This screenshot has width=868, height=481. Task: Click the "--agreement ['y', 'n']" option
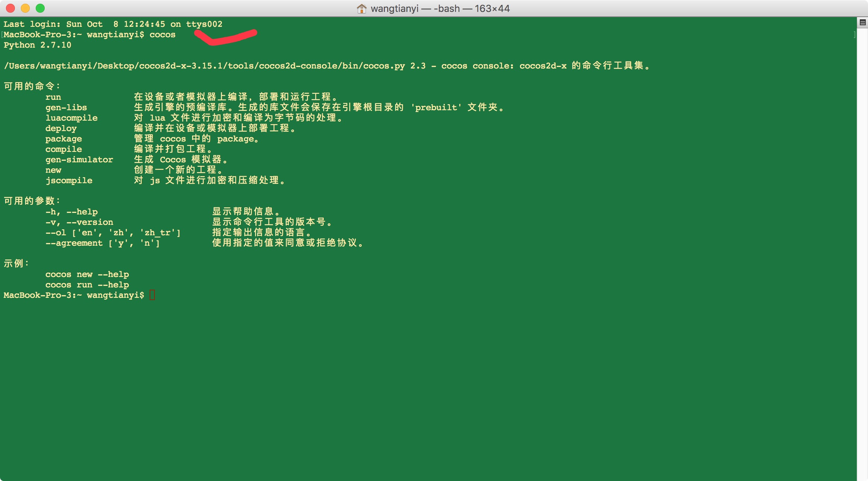click(103, 243)
